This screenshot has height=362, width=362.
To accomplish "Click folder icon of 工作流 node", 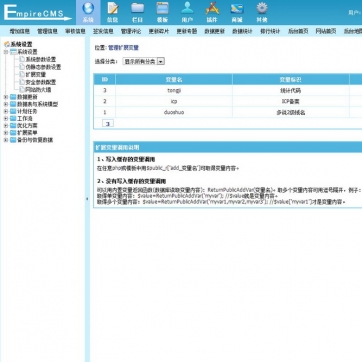I will 13,118.
